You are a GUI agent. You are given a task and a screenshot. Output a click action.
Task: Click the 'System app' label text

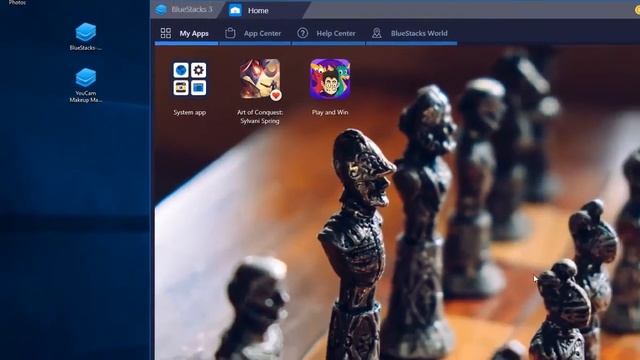tap(189, 113)
